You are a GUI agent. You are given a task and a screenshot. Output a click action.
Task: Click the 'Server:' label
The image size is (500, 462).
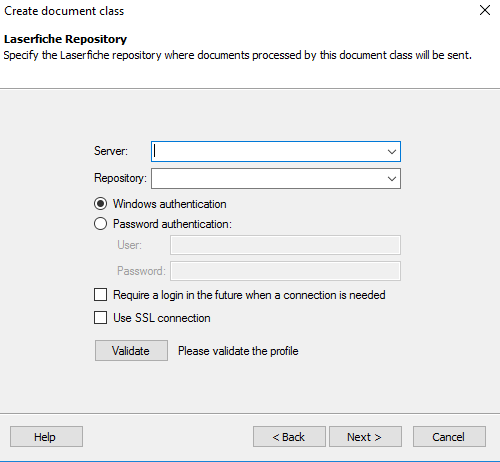(111, 151)
